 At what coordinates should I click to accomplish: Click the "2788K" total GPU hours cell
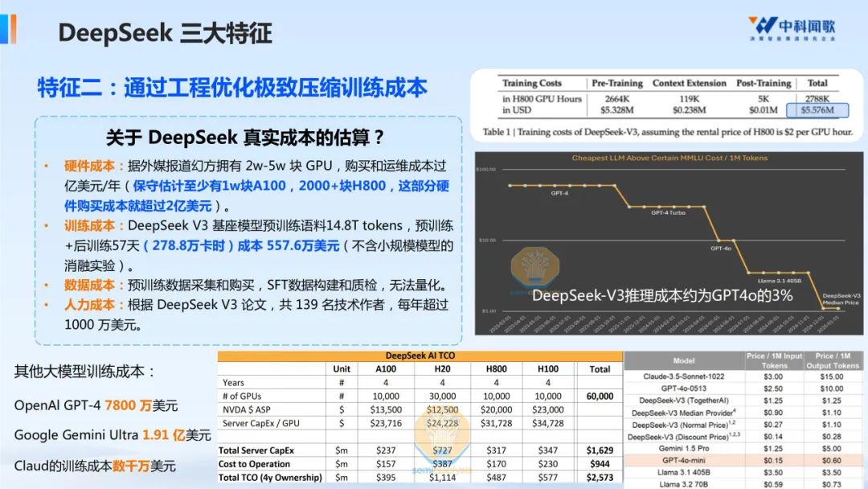pos(817,99)
